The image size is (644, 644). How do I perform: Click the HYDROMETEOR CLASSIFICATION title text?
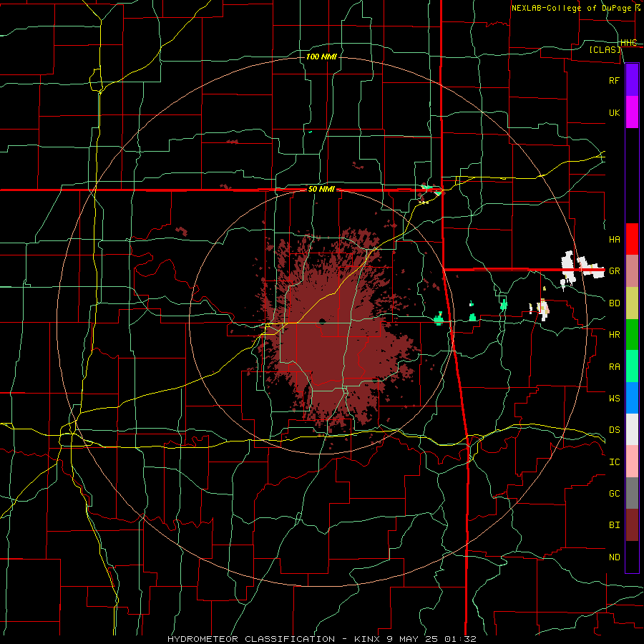tap(251, 639)
